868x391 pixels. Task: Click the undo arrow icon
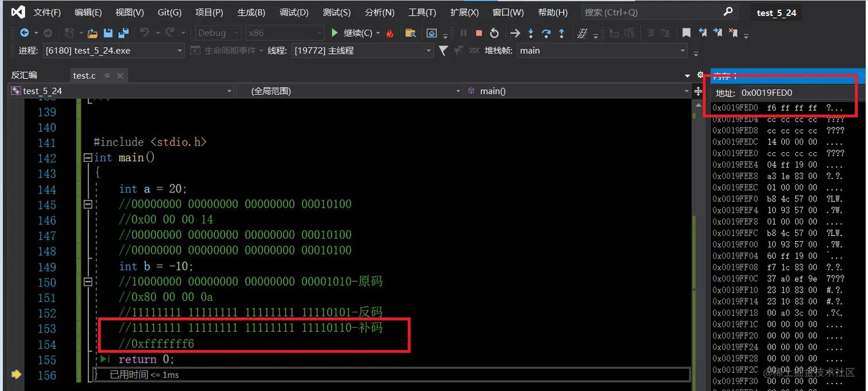[x=145, y=33]
